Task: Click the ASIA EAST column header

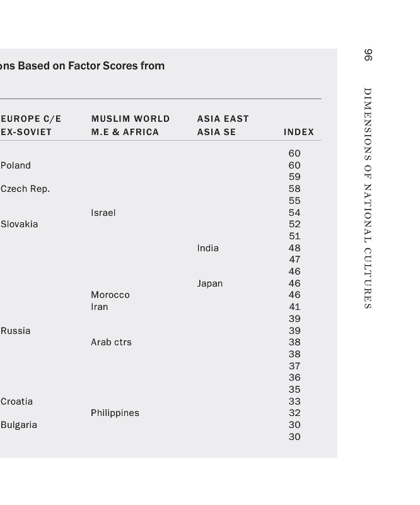Action: coord(223,119)
